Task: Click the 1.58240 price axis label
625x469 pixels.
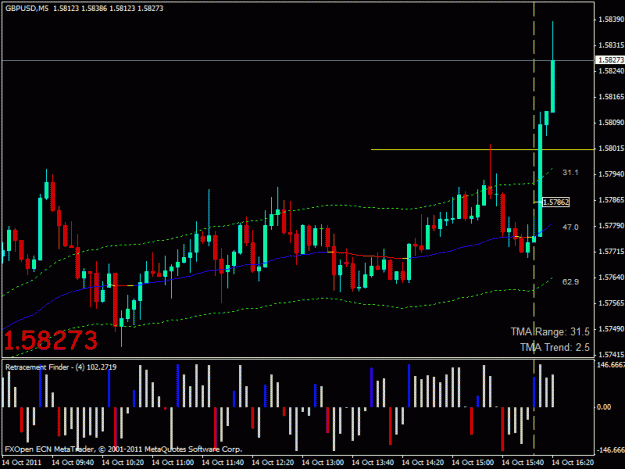Action: pos(611,71)
